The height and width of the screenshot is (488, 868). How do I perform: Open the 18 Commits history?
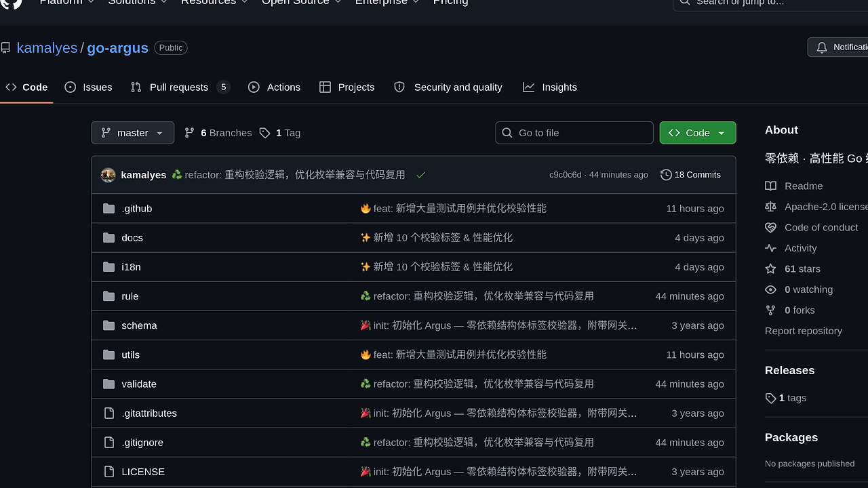690,175
